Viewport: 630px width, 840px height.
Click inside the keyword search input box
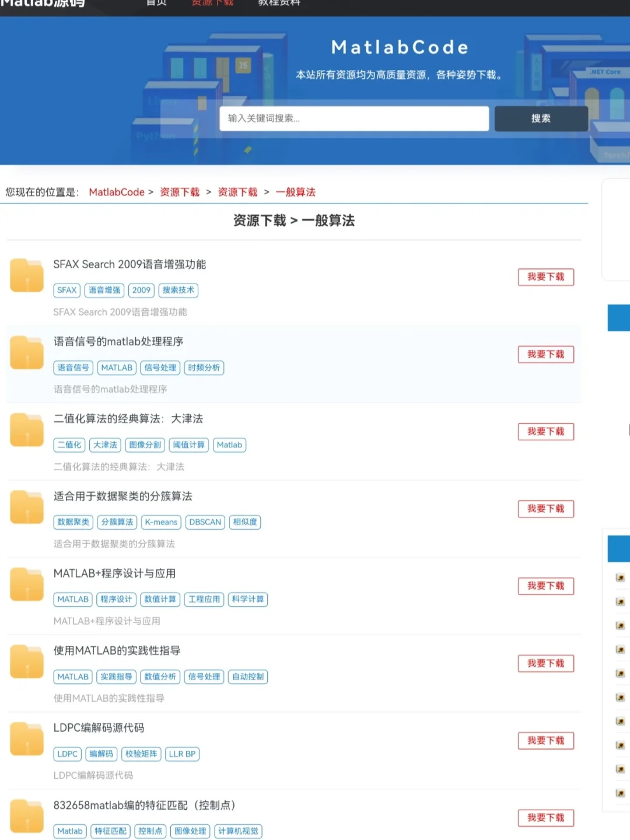(x=353, y=118)
